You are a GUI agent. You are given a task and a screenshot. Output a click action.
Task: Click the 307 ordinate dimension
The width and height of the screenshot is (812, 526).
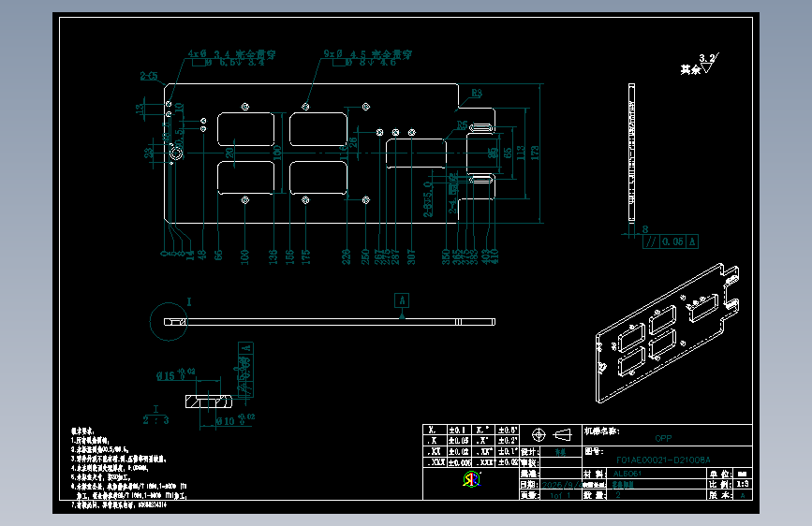click(411, 256)
